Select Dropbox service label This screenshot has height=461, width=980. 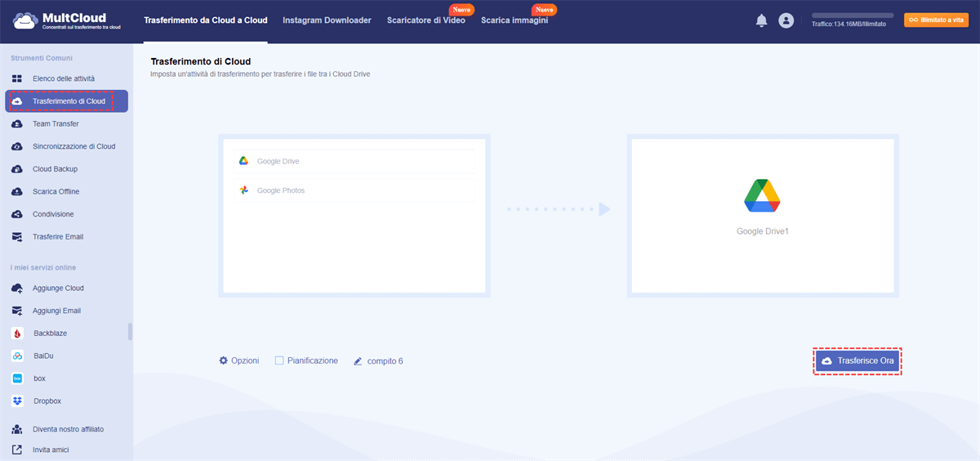(x=47, y=401)
